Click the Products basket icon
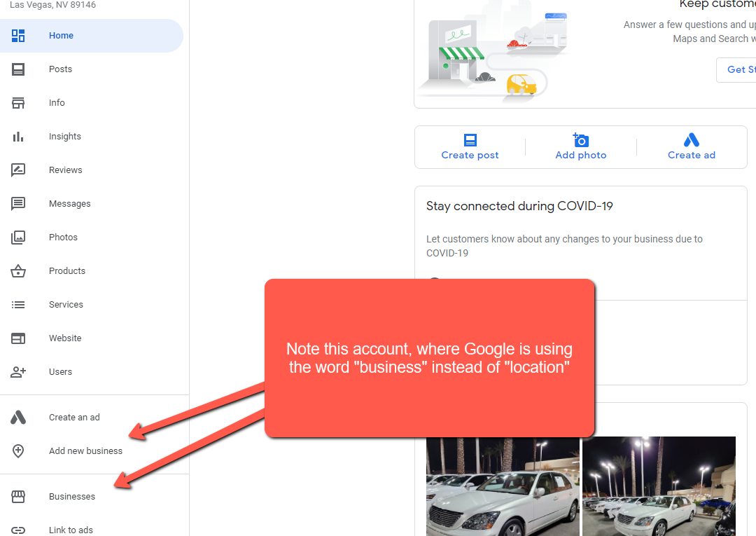This screenshot has height=536, width=756. click(18, 271)
